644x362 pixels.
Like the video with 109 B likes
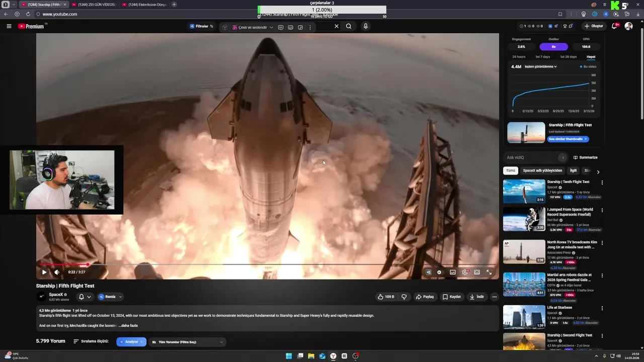[x=386, y=297]
